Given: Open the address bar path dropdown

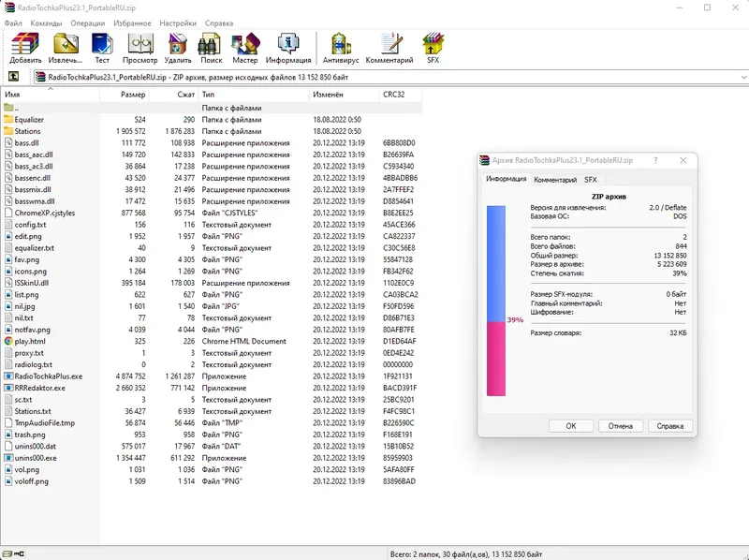Looking at the screenshot, I should coord(743,77).
